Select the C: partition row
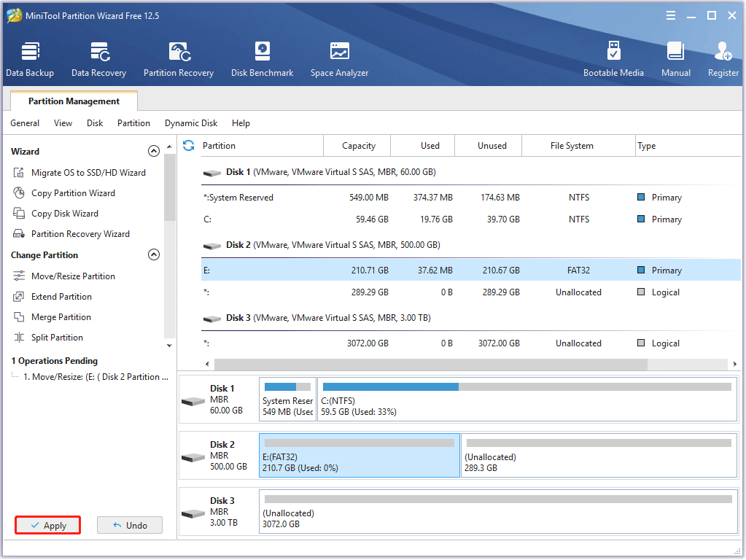746x560 pixels. tap(471, 219)
